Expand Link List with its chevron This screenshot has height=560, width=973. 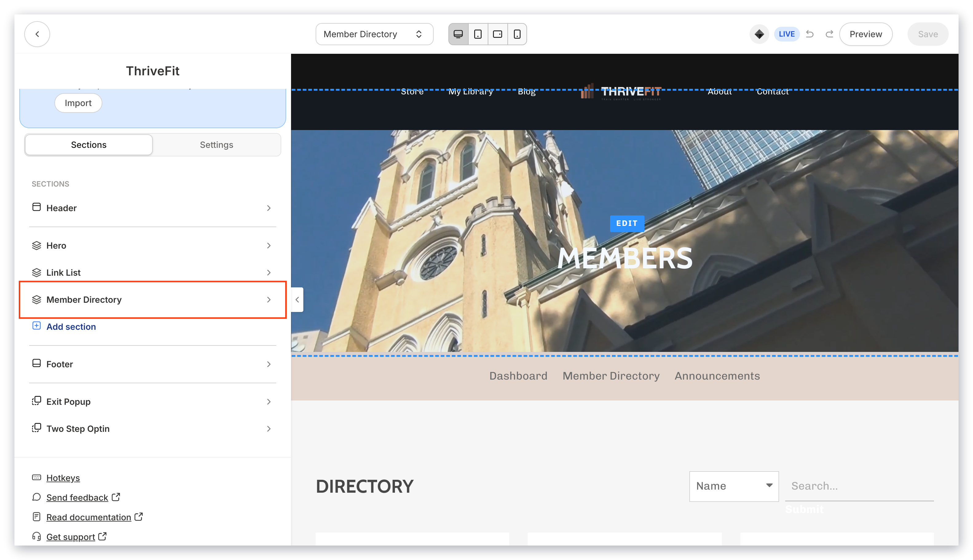pos(269,273)
